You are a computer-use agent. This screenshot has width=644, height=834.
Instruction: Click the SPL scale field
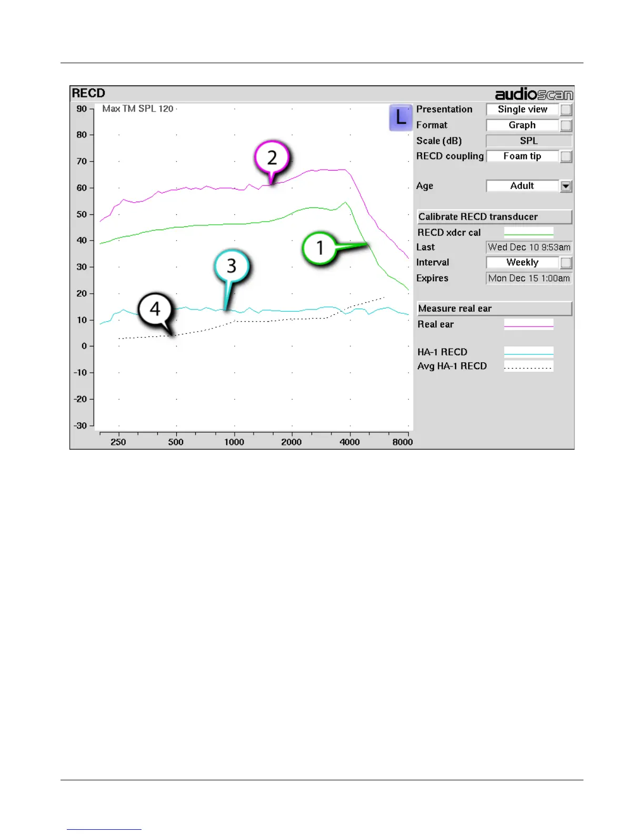[x=529, y=141]
